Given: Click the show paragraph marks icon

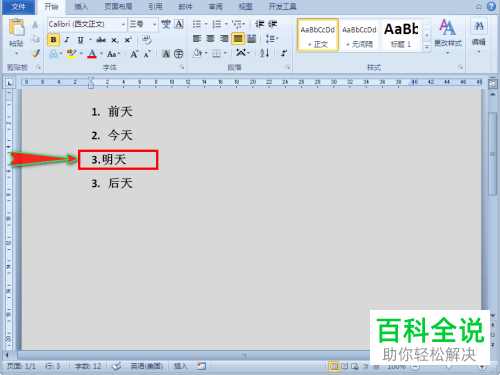Looking at the screenshot, I should 284,53.
